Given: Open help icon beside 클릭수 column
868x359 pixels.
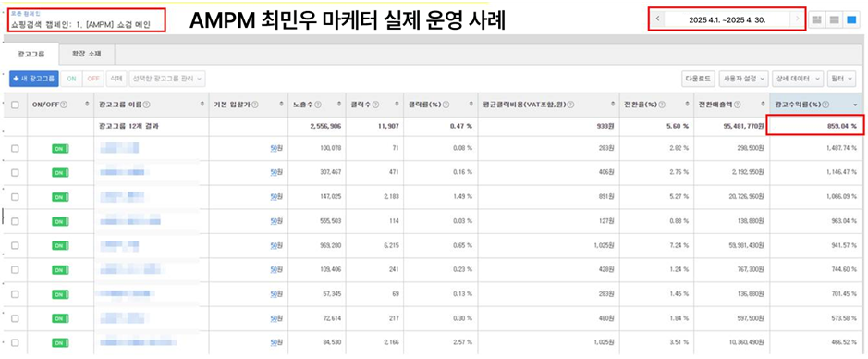Looking at the screenshot, I should click(x=376, y=105).
